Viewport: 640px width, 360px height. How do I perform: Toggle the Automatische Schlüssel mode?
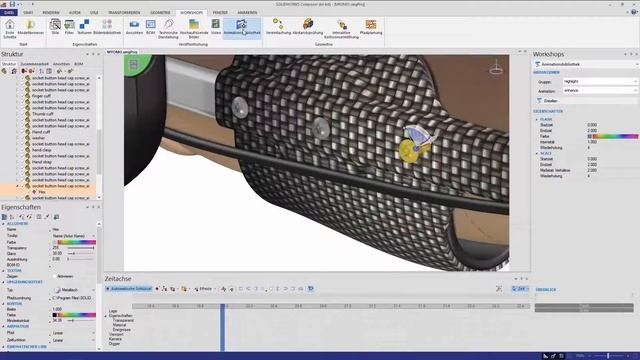(129, 289)
